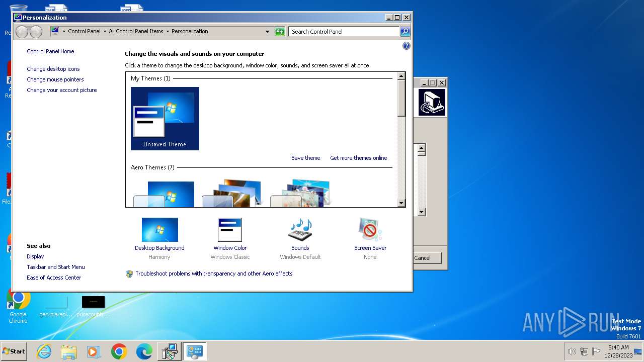Viewport: 644px width, 362px height.
Task: Click the Control Panel breadcrumb
Action: click(84, 31)
